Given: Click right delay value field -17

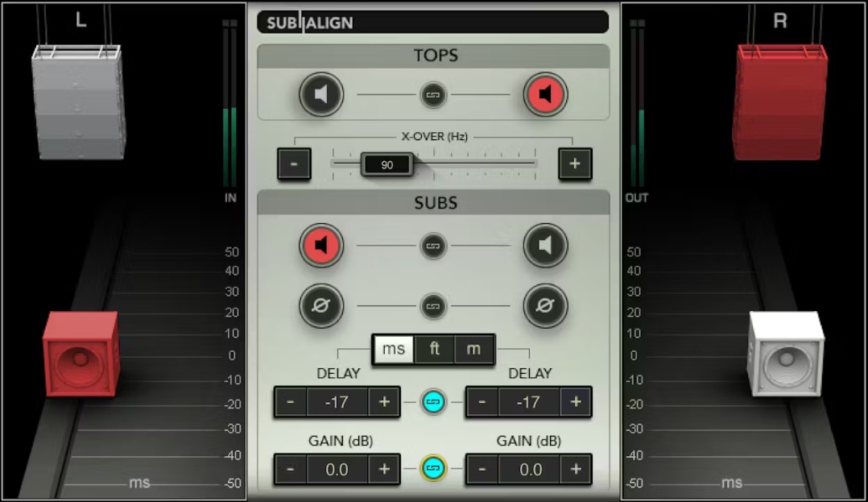Looking at the screenshot, I should point(529,402).
